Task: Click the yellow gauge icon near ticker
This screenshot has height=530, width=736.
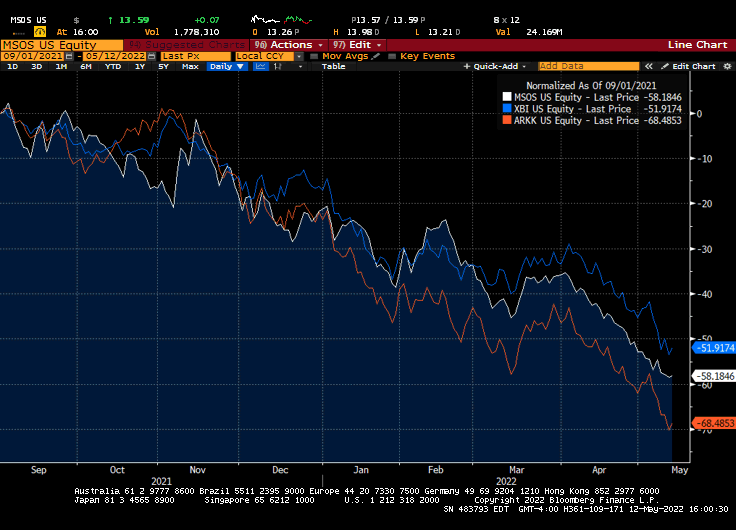Action: click(40, 32)
